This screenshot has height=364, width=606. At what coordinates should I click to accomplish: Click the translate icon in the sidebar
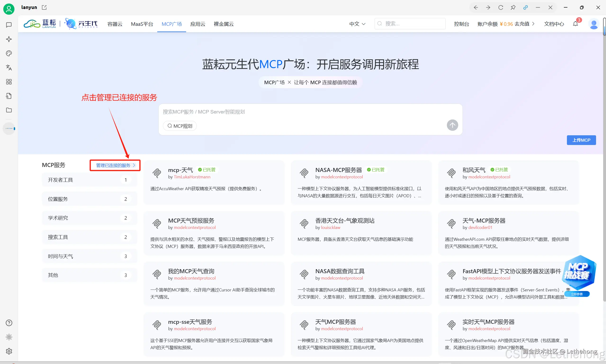coord(9,68)
